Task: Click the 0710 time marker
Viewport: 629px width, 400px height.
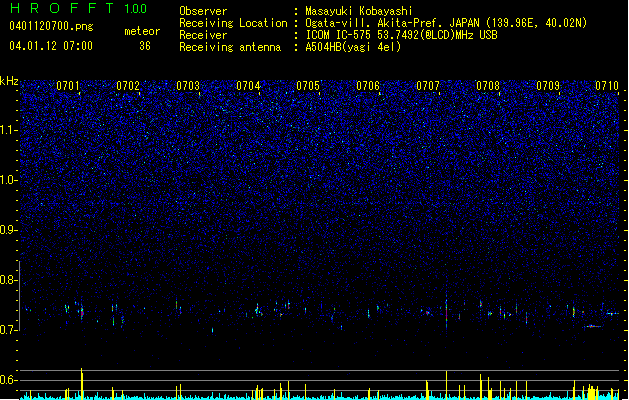Action: tap(607, 85)
